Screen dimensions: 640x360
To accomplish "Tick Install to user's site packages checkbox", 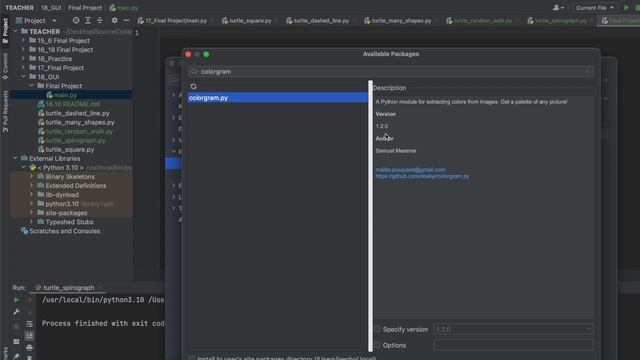I will [192, 358].
